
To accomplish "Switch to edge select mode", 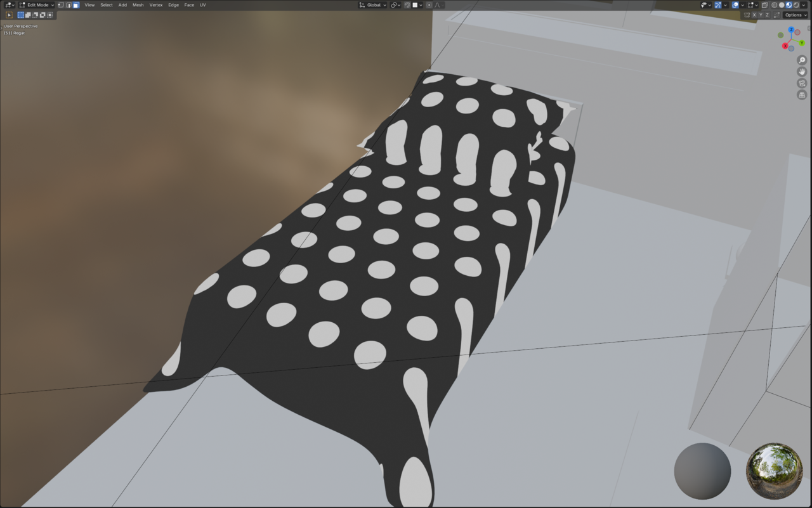I will pyautogui.click(x=69, y=5).
